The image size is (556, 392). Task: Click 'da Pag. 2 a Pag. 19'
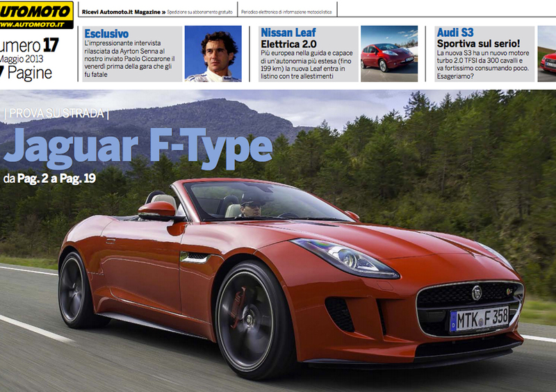point(49,178)
